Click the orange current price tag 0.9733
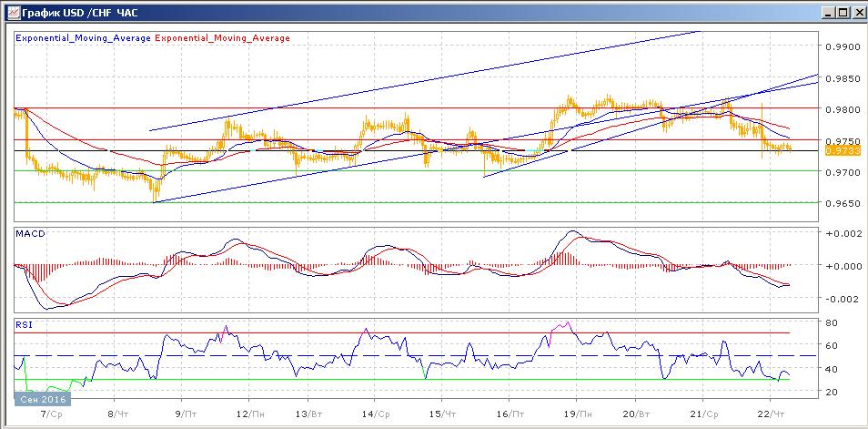 coord(837,149)
